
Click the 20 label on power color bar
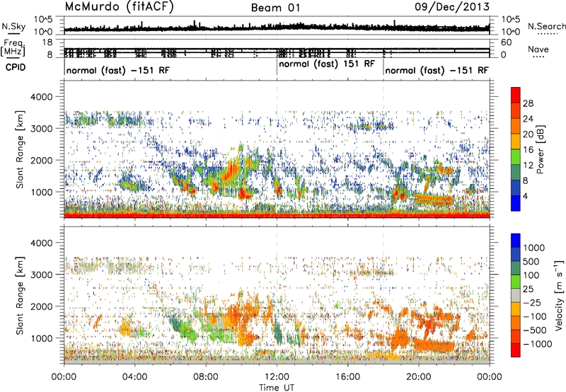528,134
